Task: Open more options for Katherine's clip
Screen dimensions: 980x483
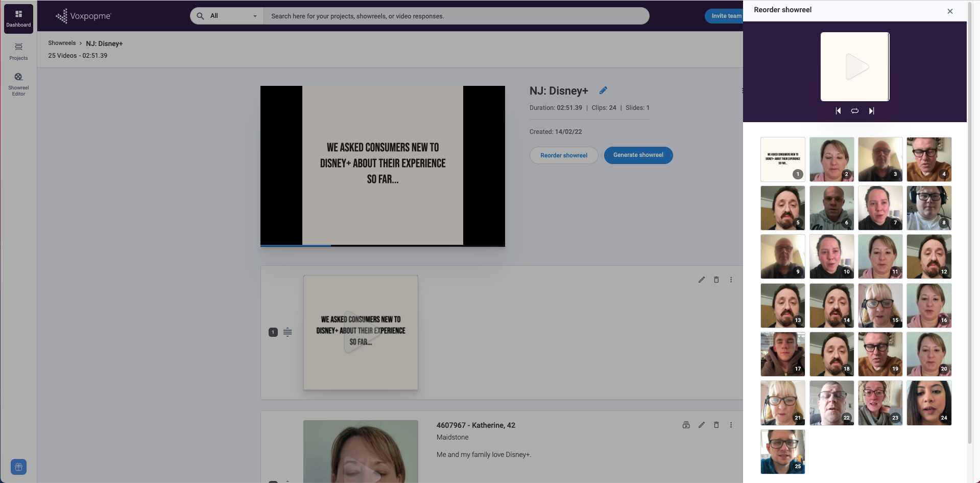Action: tap(731, 425)
